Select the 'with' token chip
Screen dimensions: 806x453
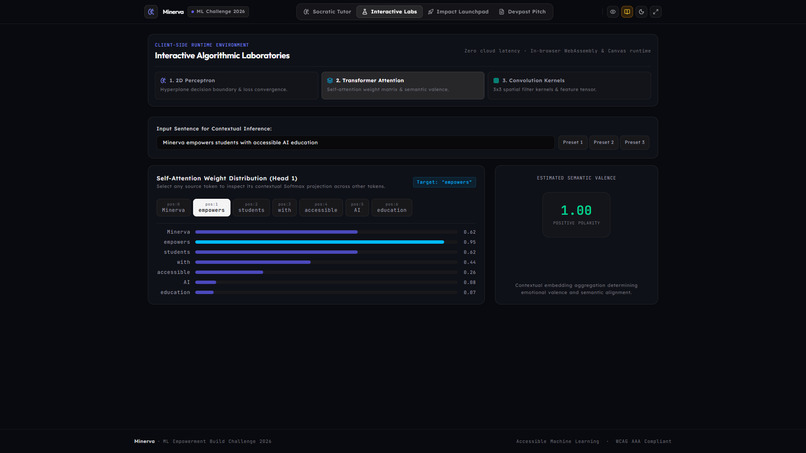[x=285, y=208]
